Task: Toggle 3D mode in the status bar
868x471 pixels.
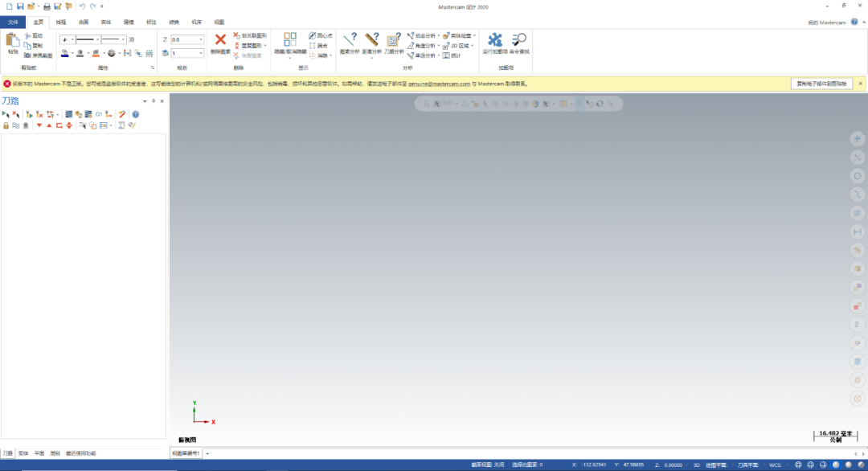Action: click(x=696, y=465)
